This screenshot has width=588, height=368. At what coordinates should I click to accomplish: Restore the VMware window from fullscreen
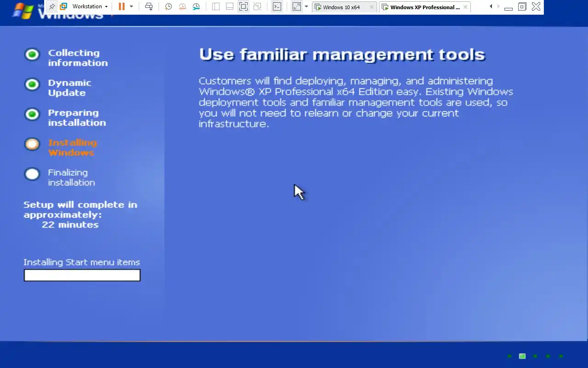522,6
